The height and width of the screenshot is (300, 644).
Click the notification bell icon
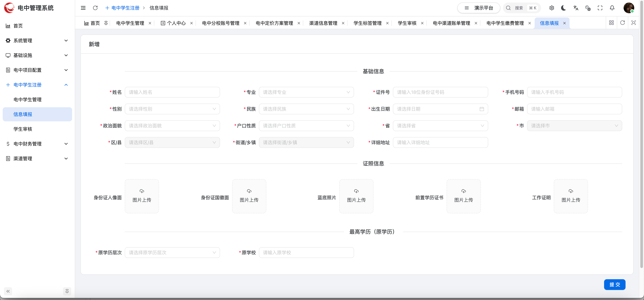pyautogui.click(x=612, y=8)
